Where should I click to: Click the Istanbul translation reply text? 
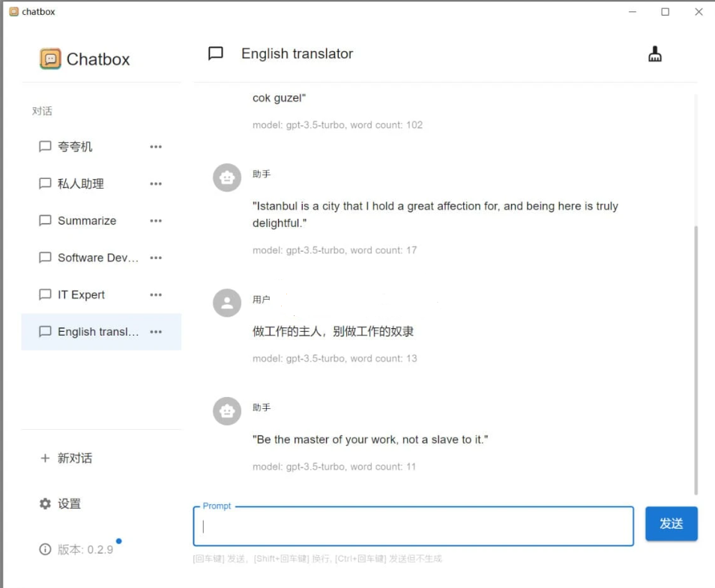[435, 214]
